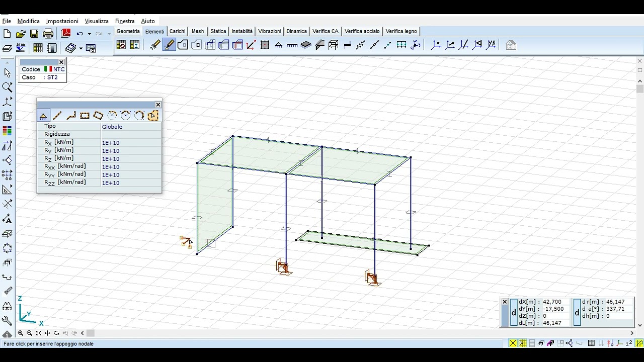The image size is (644, 362).
Task: Create a new model file
Action: pyautogui.click(x=7, y=34)
